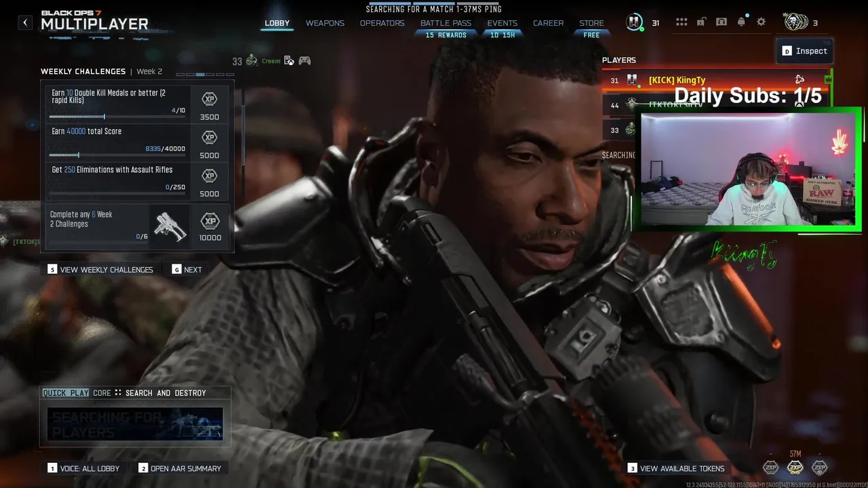
Task: Click the unlock padlock icon in header
Action: (x=701, y=22)
